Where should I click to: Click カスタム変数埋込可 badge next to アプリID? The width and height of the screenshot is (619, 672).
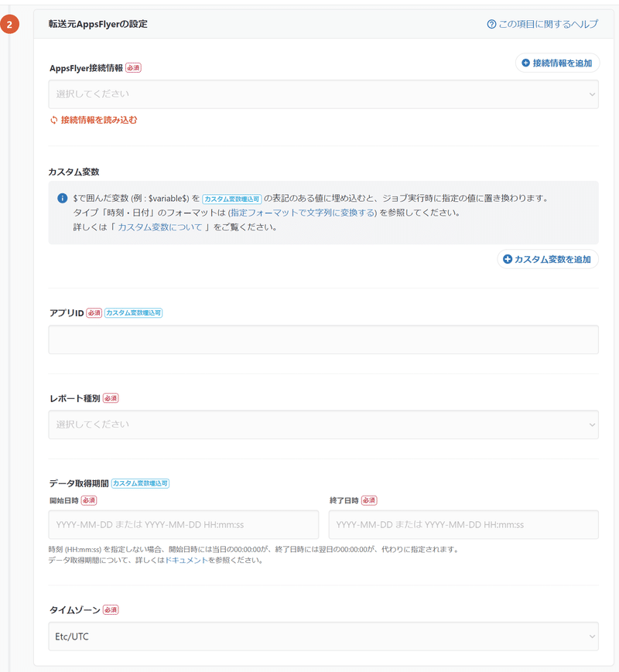click(x=133, y=313)
